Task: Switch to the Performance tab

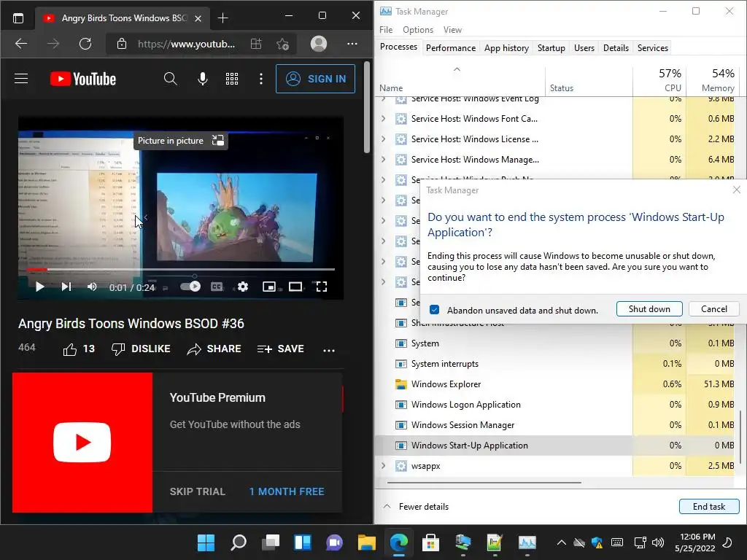Action: 451,47
